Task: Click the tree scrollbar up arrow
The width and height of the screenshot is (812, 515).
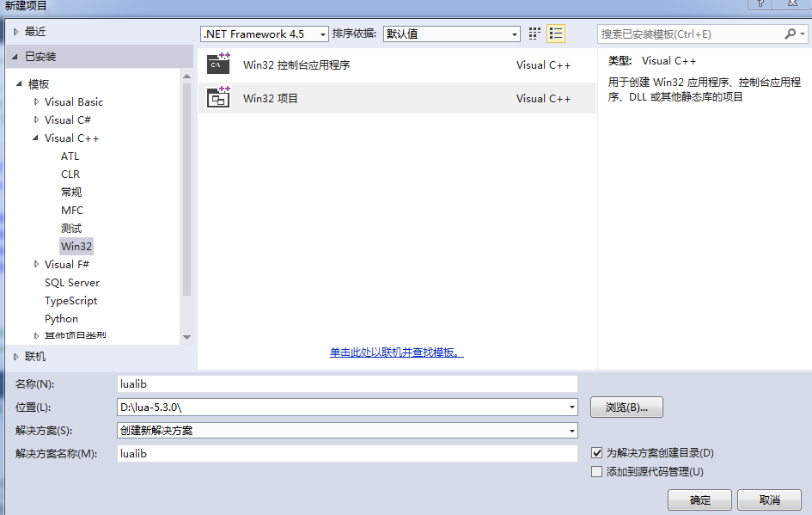Action: 187,77
